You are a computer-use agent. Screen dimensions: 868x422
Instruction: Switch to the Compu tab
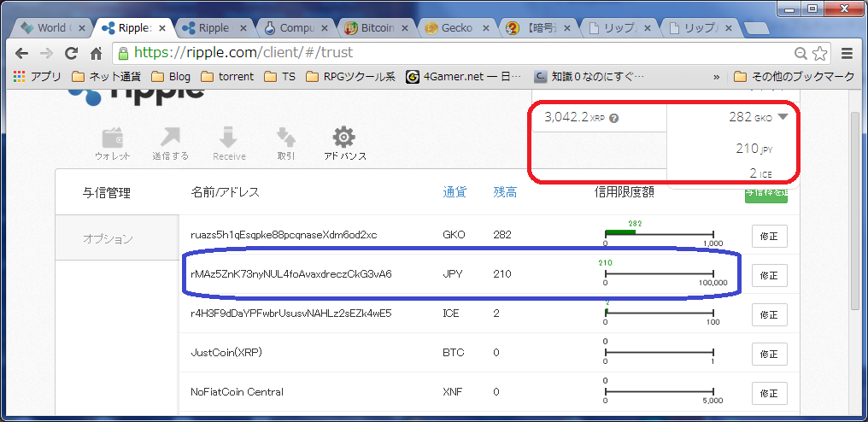click(x=296, y=28)
